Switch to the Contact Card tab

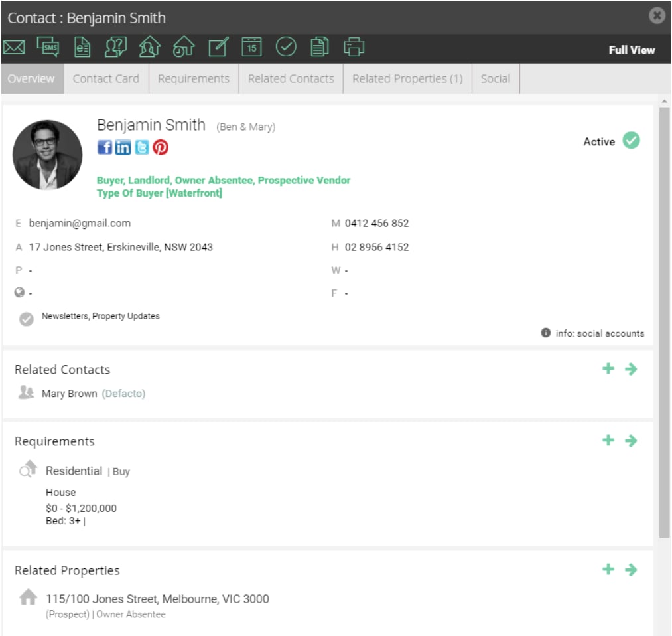[106, 79]
